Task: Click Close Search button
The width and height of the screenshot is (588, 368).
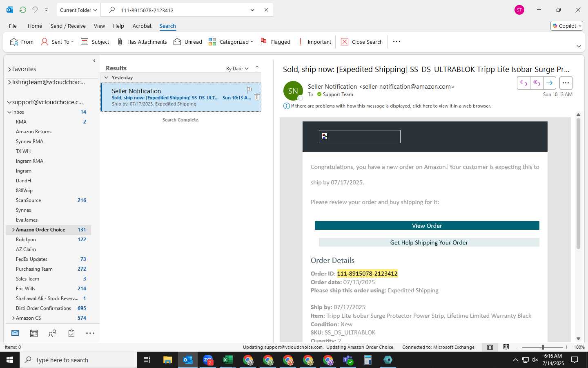Action: pos(362,42)
